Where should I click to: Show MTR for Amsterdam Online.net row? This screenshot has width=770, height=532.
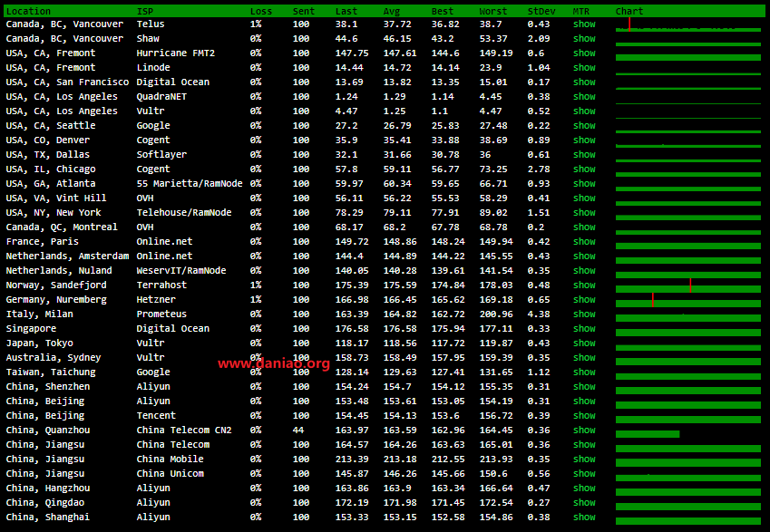click(584, 256)
